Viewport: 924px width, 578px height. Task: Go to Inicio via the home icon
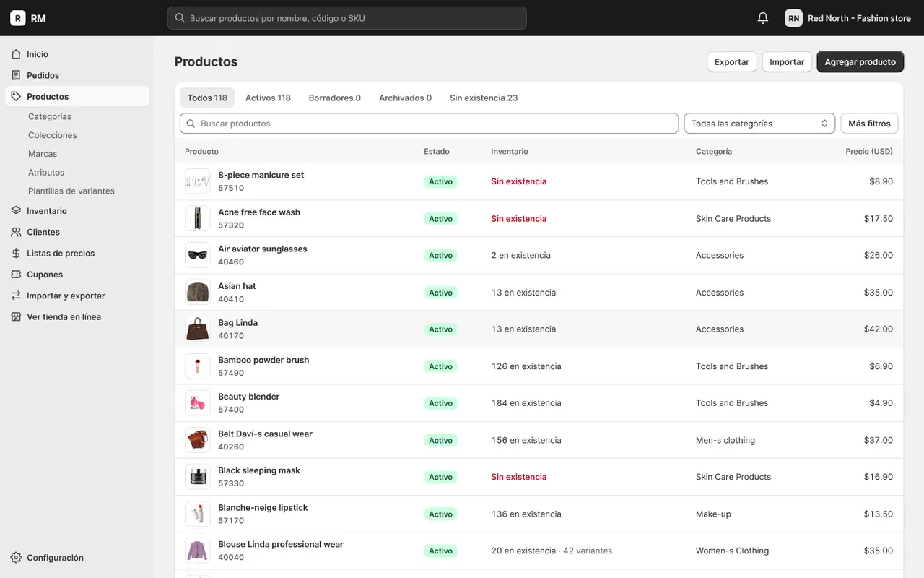(17, 54)
